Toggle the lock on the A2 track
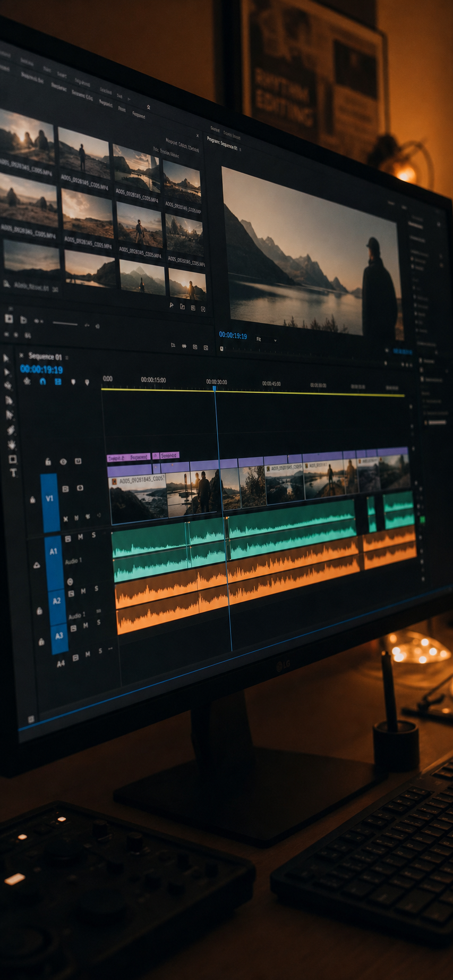Image resolution: width=453 pixels, height=980 pixels. (39, 611)
